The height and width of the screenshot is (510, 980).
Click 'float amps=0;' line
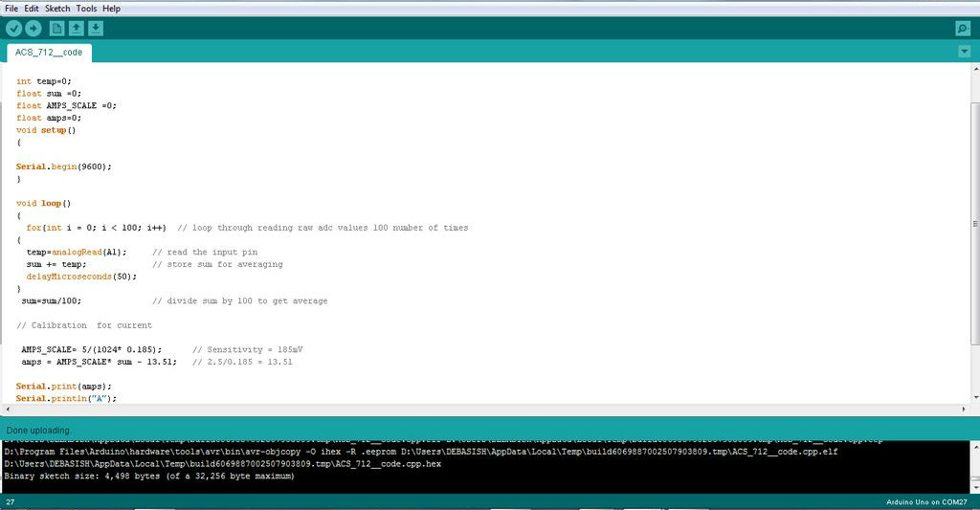[x=49, y=118]
